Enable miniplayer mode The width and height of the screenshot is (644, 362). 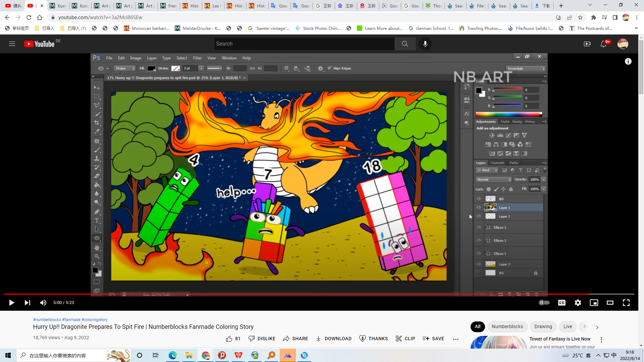pos(594,303)
